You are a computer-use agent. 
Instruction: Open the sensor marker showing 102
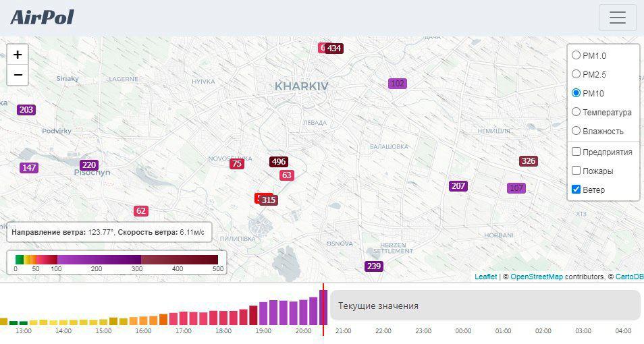[x=398, y=84]
